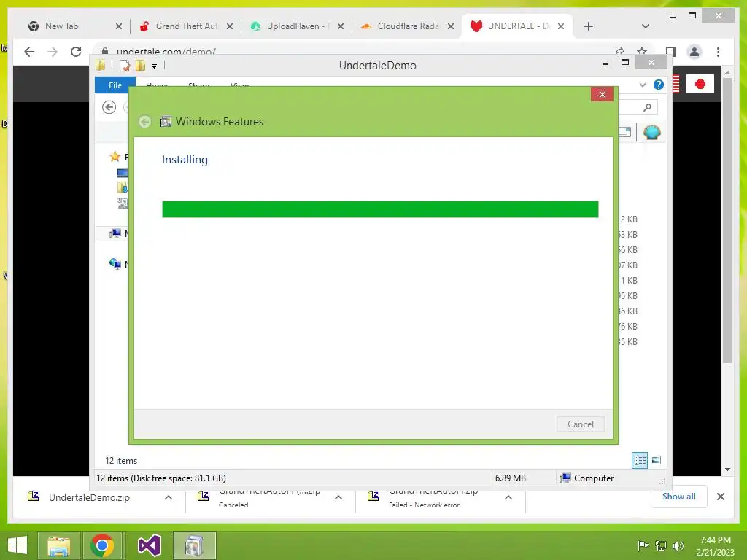The image size is (747, 560).
Task: Bookmark this page with star icon
Action: tap(642, 50)
